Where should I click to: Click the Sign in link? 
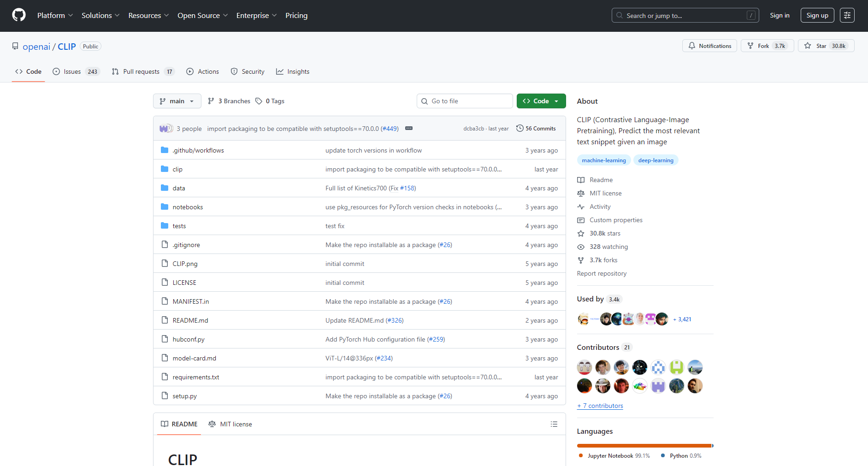(x=779, y=15)
